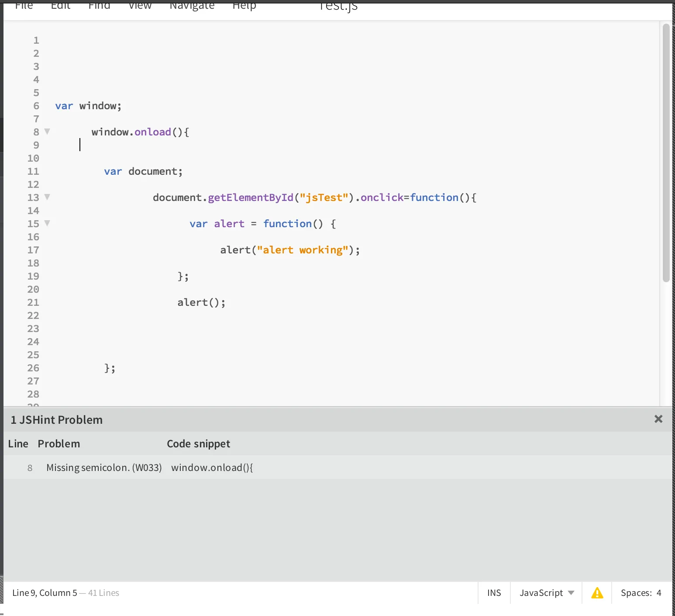The width and height of the screenshot is (675, 616).
Task: Click the 'var alert = function()' line
Action: (x=263, y=224)
